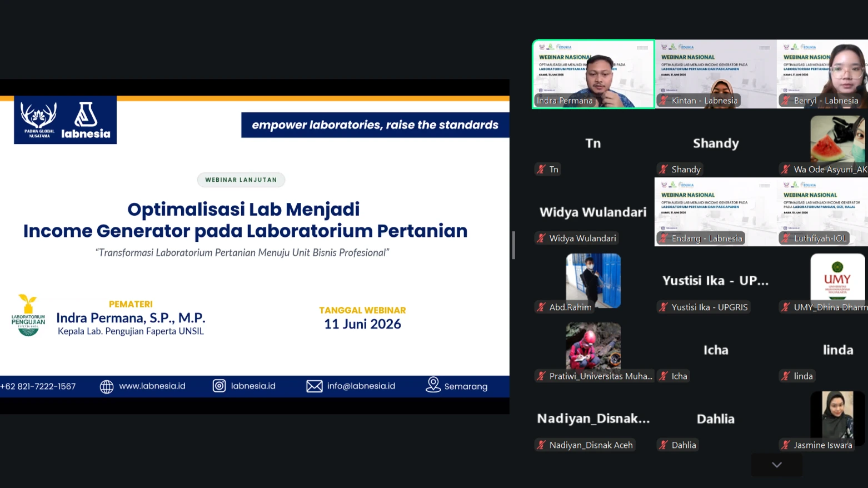Click muted mic icon for Jasmine Iswara
Viewport: 868px width, 488px height.
pyautogui.click(x=786, y=445)
